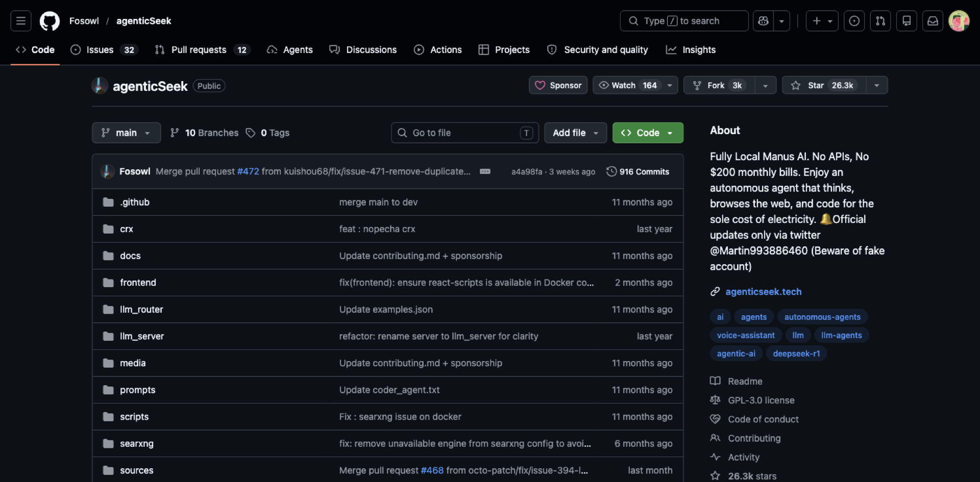Open the user profile avatar menu

[959, 21]
